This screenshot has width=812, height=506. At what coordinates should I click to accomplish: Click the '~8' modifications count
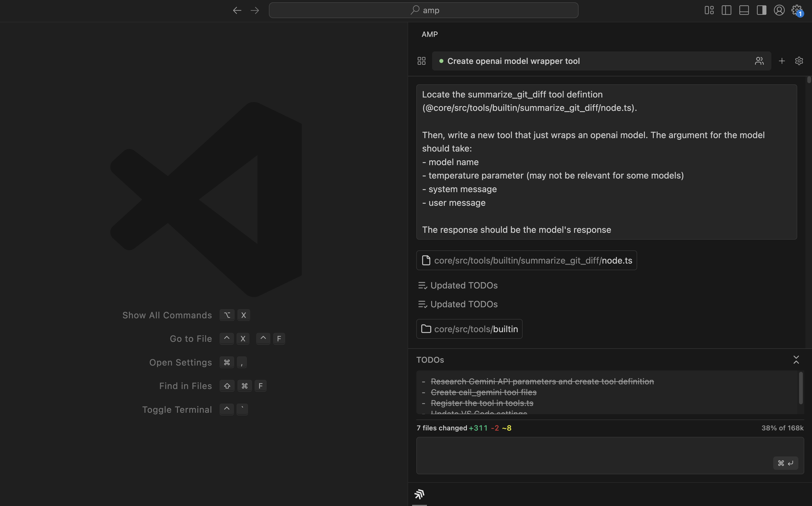[507, 428]
